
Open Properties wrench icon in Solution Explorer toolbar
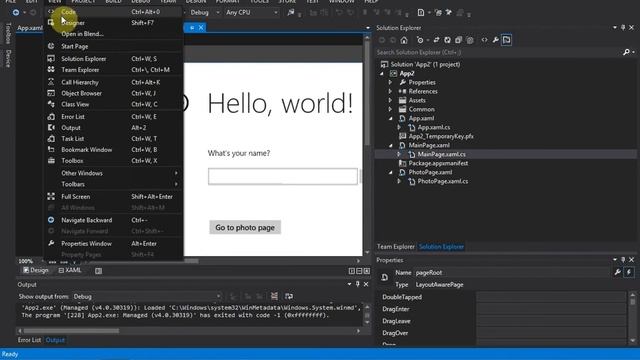tap(496, 40)
